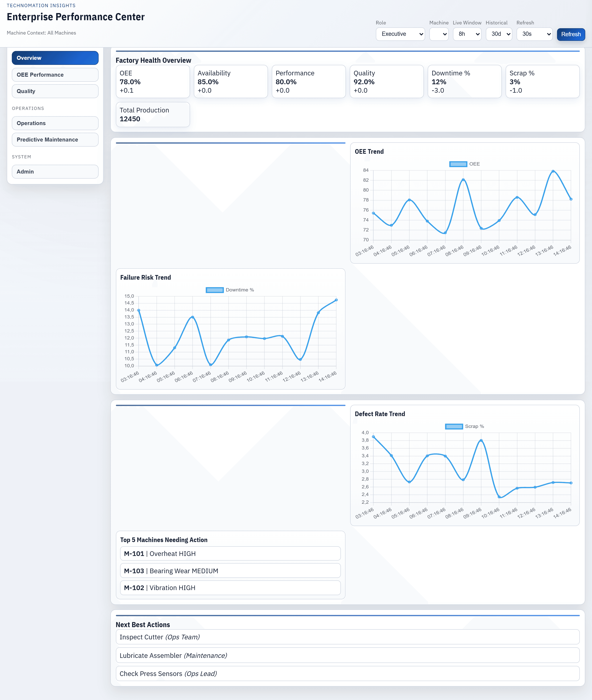Click the Refresh button

571,34
